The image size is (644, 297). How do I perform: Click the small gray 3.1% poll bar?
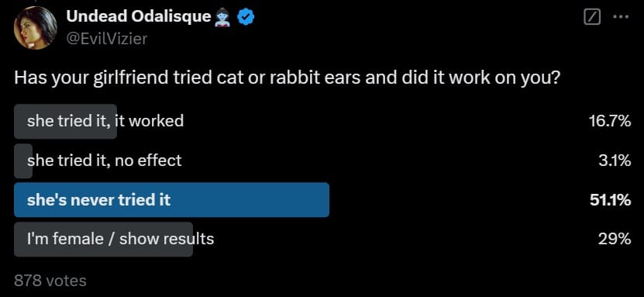click(23, 161)
